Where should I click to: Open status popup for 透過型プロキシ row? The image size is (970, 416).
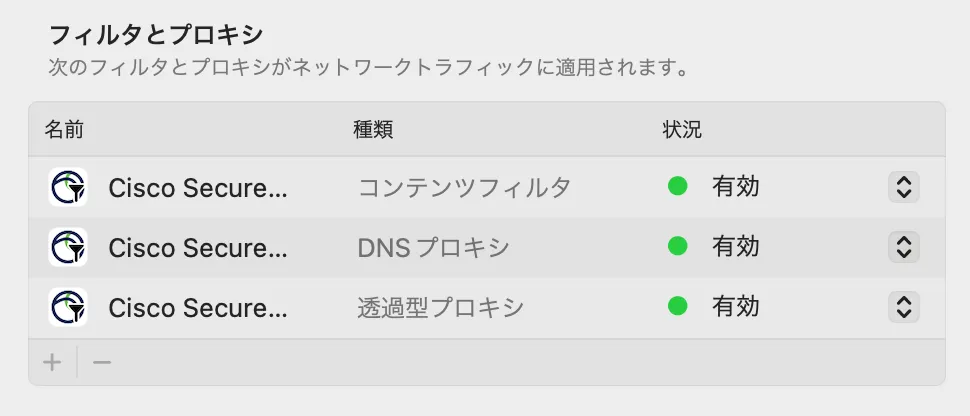pos(903,307)
